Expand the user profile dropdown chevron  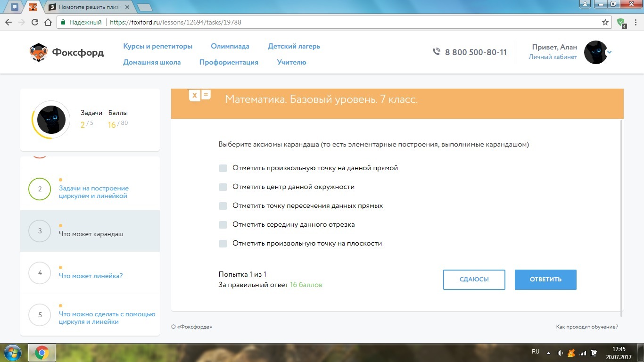tap(610, 52)
